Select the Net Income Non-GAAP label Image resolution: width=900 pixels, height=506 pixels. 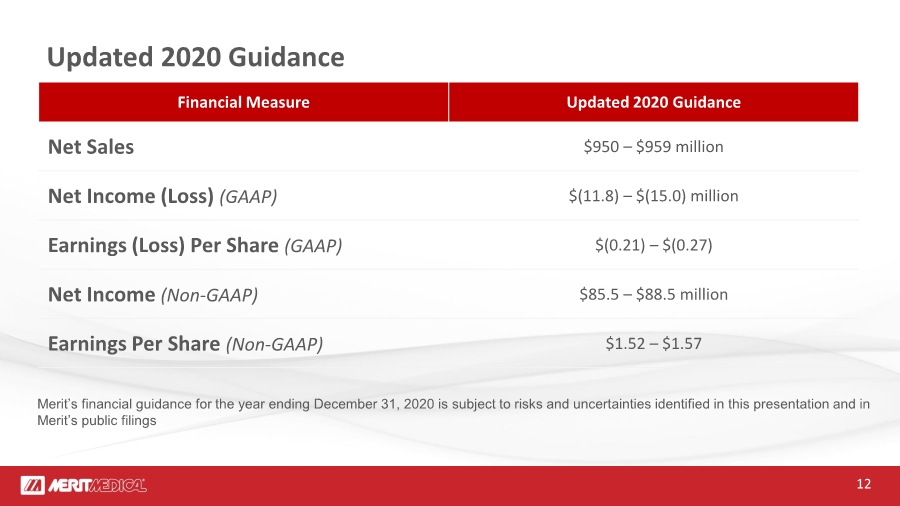153,295
